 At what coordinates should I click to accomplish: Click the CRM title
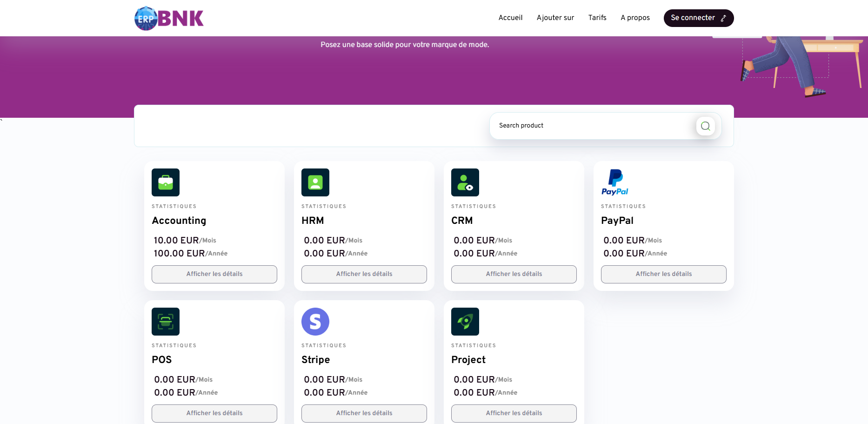[462, 221]
